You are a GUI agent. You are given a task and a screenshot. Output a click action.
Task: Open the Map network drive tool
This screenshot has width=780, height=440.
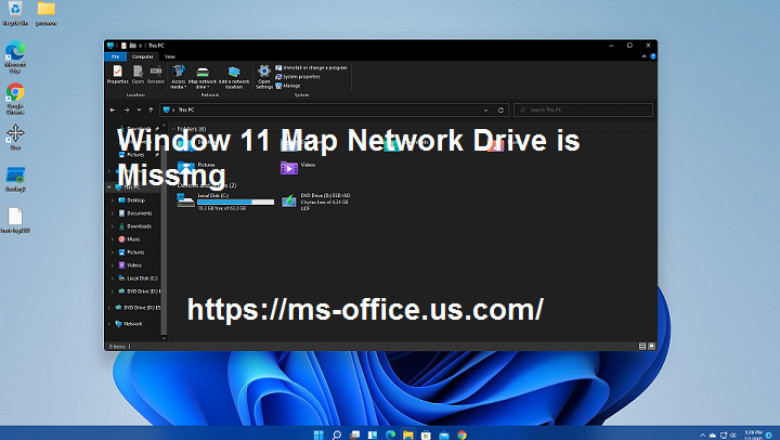204,73
